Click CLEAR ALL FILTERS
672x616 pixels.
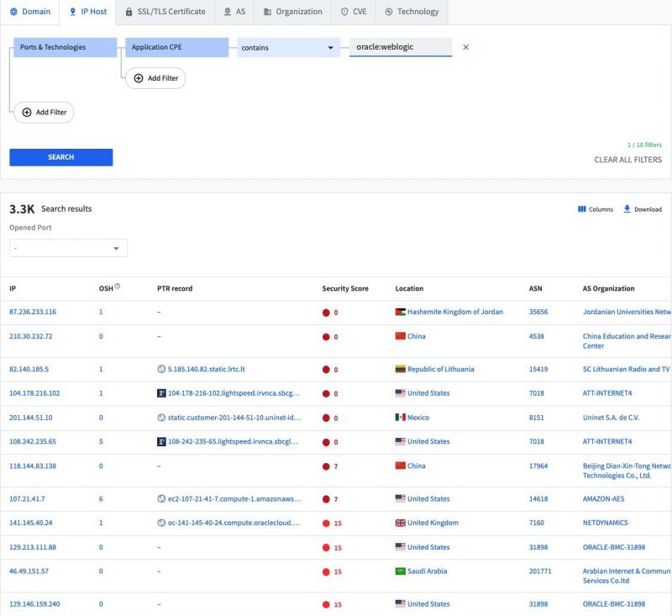click(627, 160)
